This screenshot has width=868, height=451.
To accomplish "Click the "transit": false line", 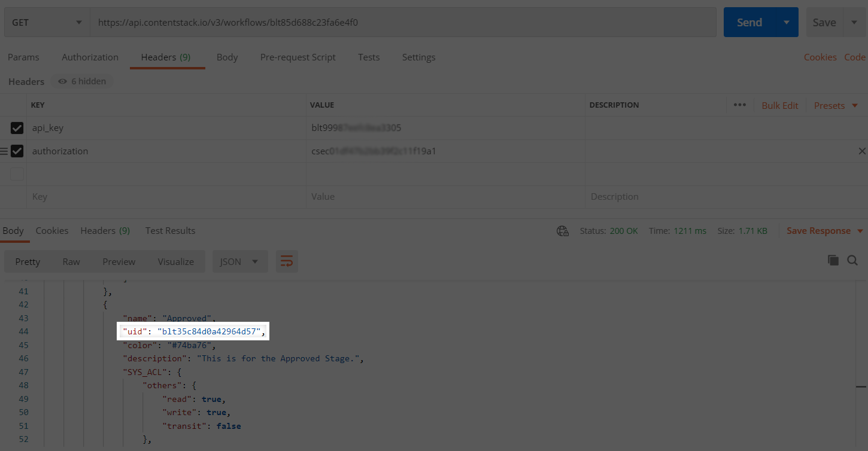I will (201, 426).
